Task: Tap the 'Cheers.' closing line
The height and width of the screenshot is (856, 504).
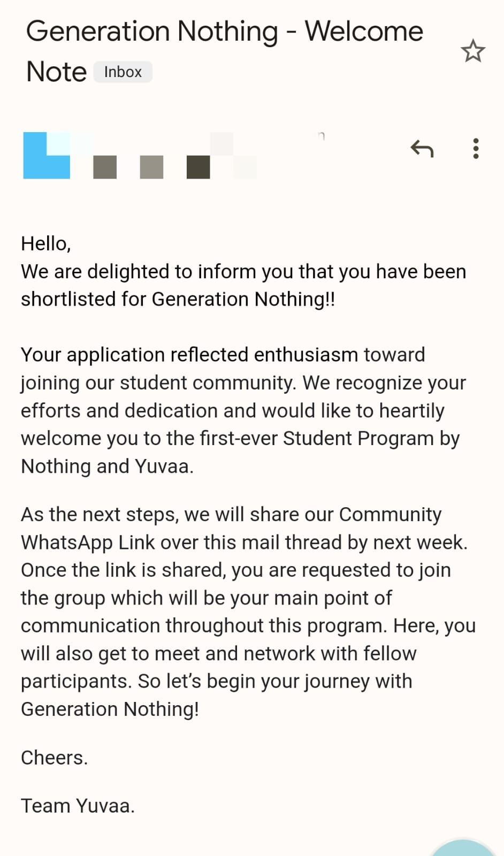Action: point(55,758)
